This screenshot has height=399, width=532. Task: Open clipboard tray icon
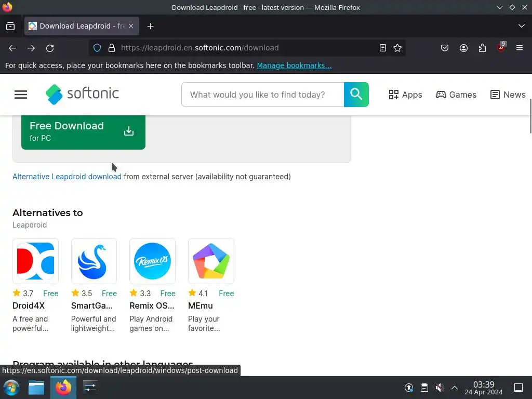(x=424, y=388)
